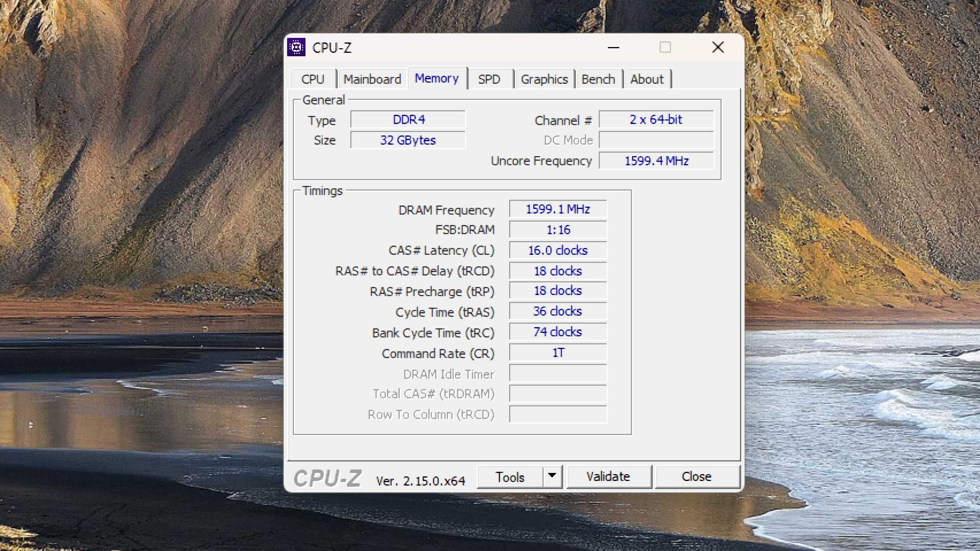980x551 pixels.
Task: Click the empty DC Mode field
Action: [x=656, y=140]
